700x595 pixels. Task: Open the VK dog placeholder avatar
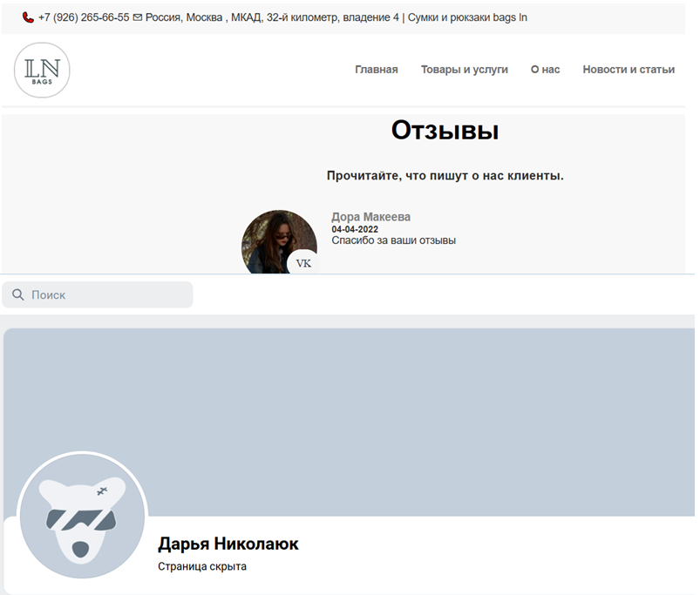click(x=82, y=516)
